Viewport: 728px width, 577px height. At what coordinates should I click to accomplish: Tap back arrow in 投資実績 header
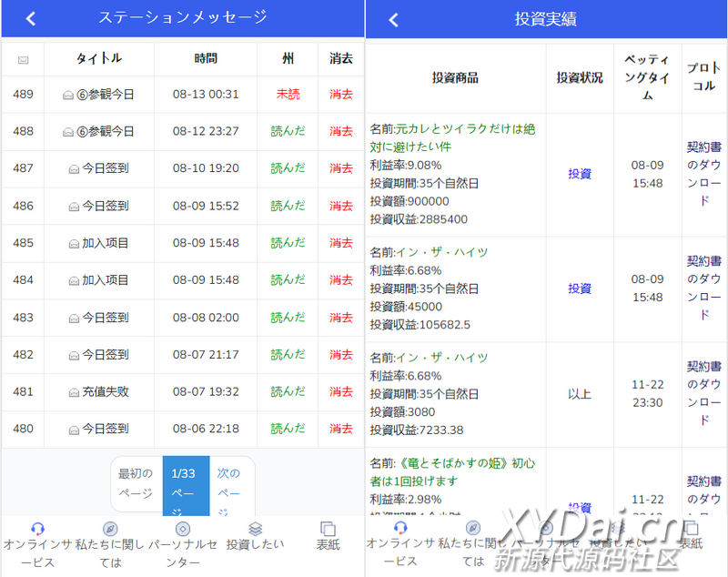[393, 19]
